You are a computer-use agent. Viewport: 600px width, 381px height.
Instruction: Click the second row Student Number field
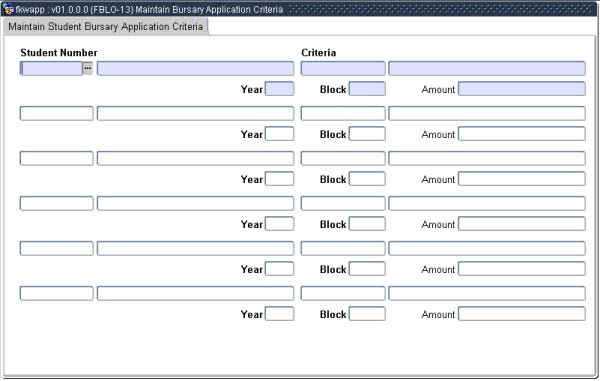[x=57, y=114]
